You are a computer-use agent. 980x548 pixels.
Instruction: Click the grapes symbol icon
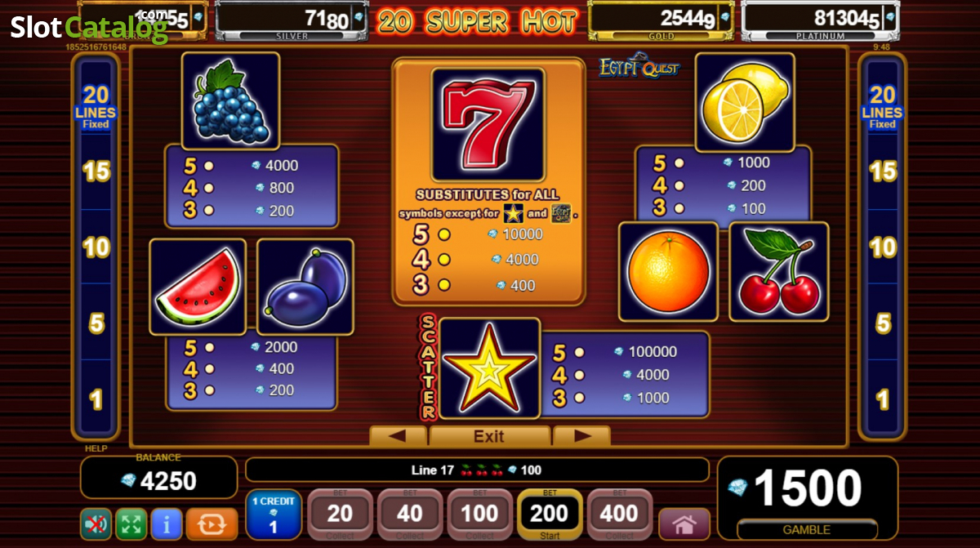[x=230, y=101]
